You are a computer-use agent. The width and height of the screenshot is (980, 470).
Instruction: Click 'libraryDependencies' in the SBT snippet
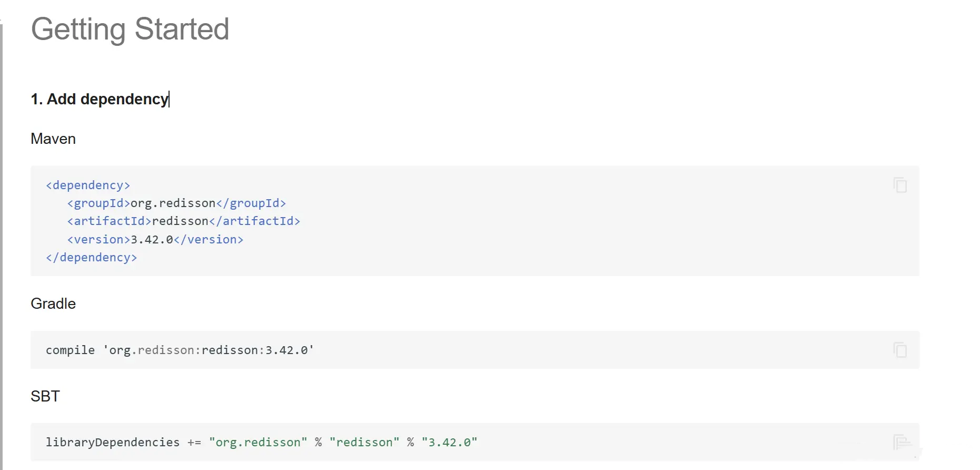(x=112, y=443)
